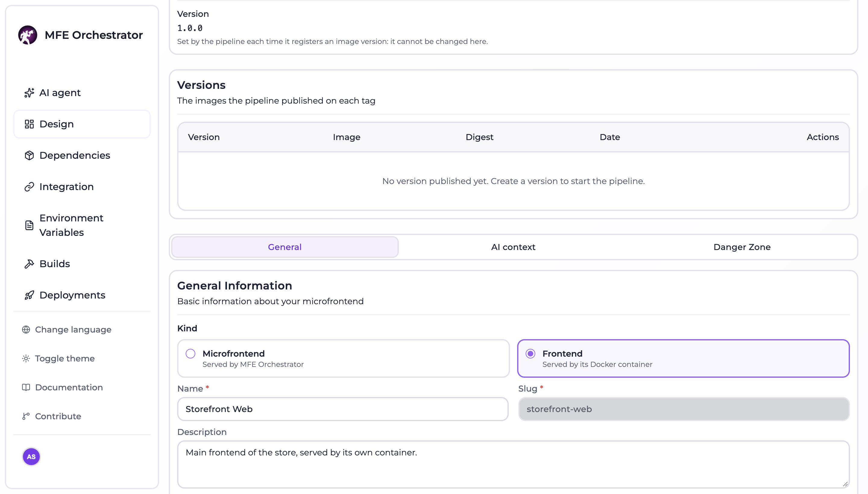Click the globe icon for Change language
This screenshot has width=868, height=494.
pyautogui.click(x=26, y=330)
